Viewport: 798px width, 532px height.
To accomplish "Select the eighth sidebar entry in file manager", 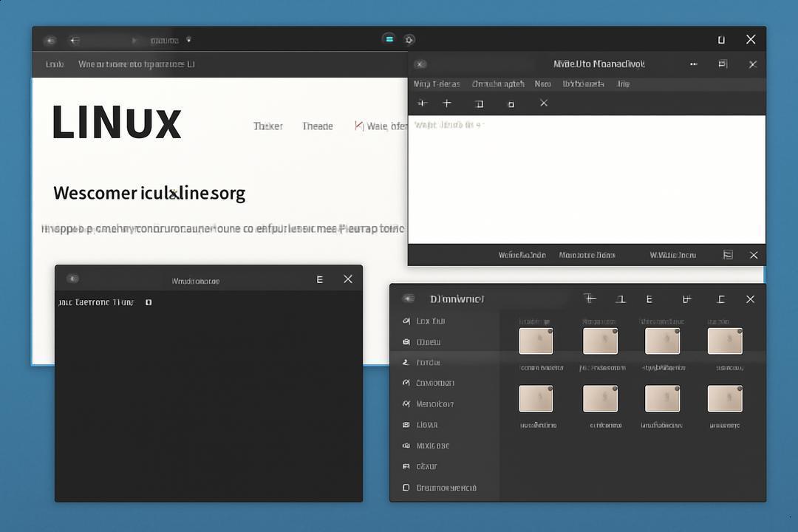I will (444, 466).
